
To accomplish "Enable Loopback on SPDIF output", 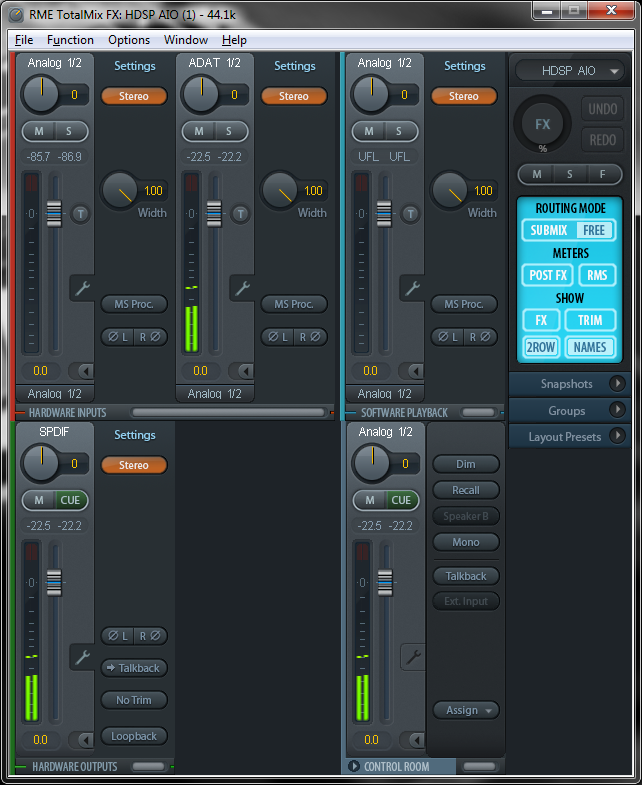I will (134, 736).
